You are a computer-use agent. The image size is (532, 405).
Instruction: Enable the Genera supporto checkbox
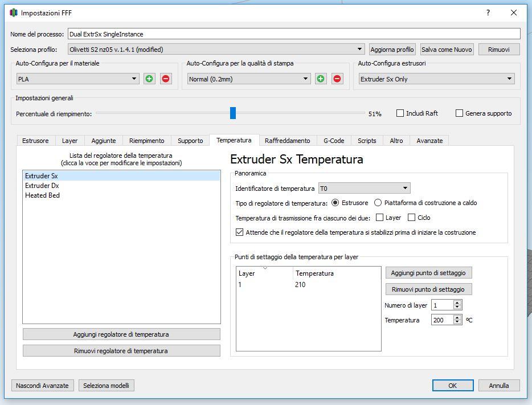(459, 113)
